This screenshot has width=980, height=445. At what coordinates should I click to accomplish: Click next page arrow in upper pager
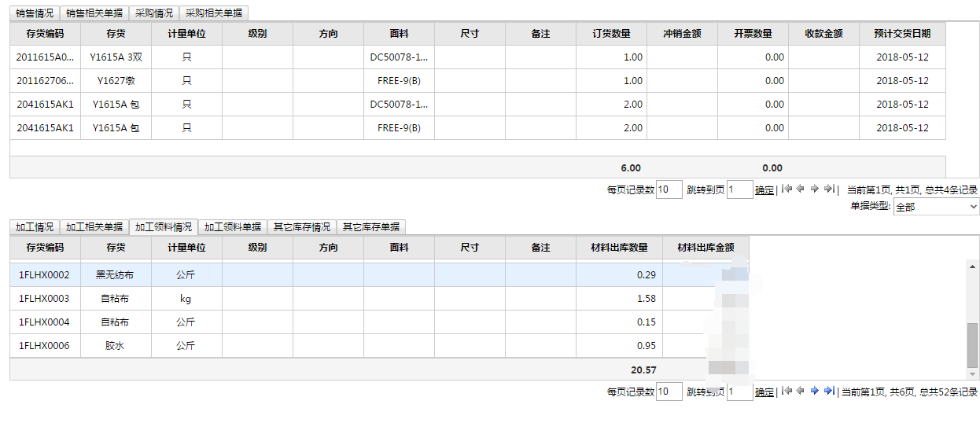814,189
